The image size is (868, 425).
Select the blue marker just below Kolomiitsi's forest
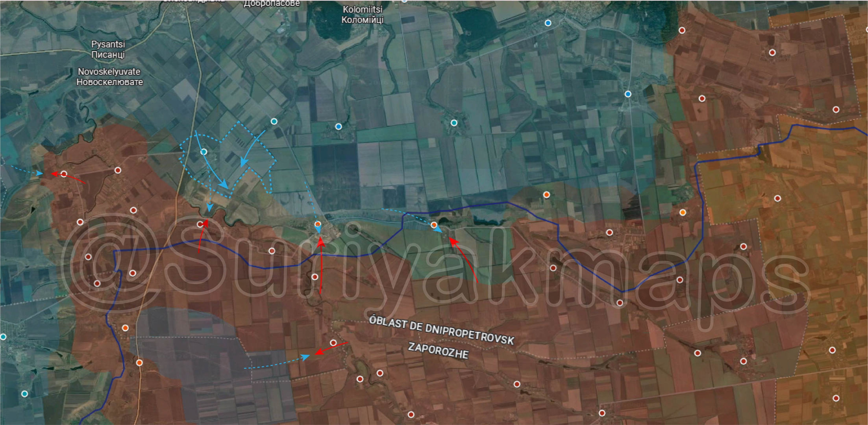click(338, 126)
